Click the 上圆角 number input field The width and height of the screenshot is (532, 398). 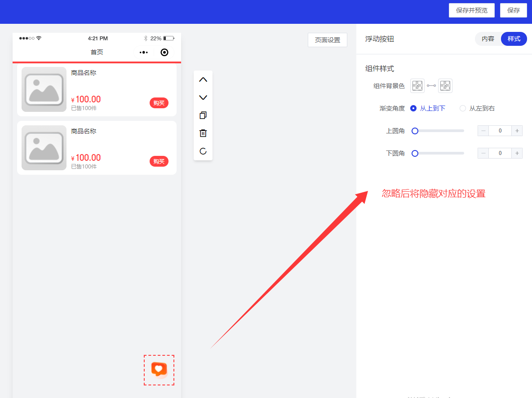(x=500, y=131)
